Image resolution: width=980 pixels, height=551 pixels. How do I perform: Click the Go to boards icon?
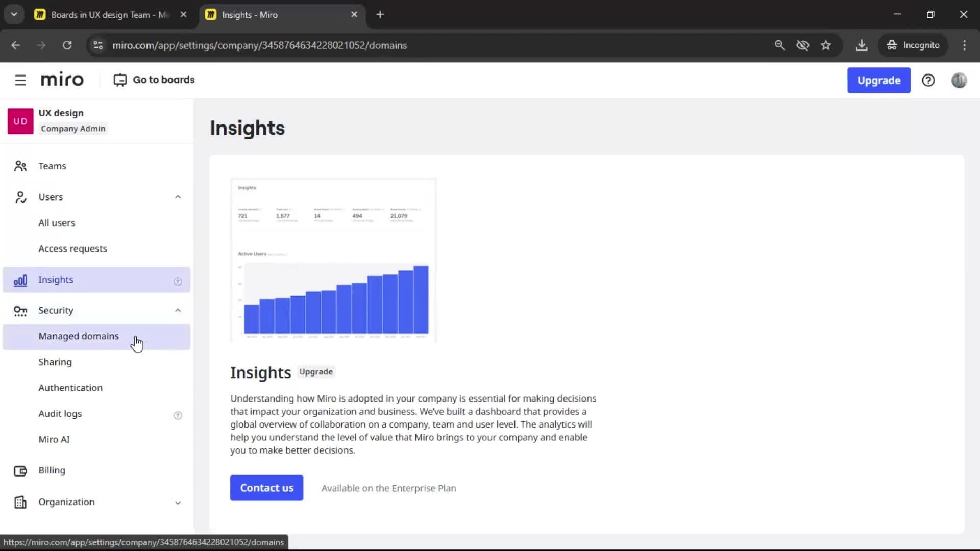[x=120, y=80]
